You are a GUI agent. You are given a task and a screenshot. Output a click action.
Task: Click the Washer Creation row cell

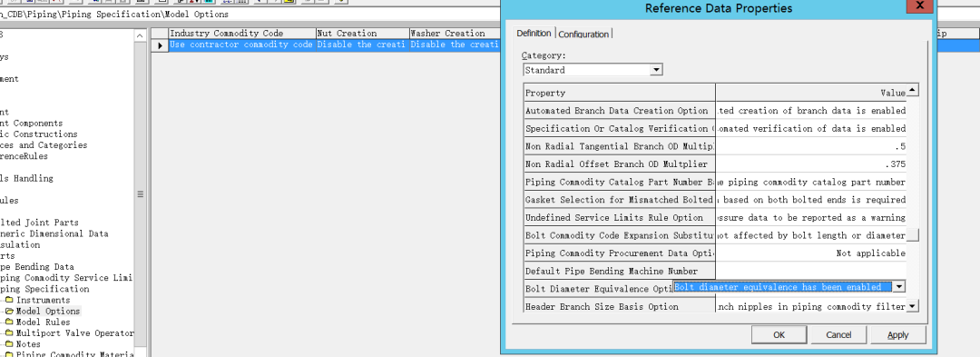tap(455, 45)
